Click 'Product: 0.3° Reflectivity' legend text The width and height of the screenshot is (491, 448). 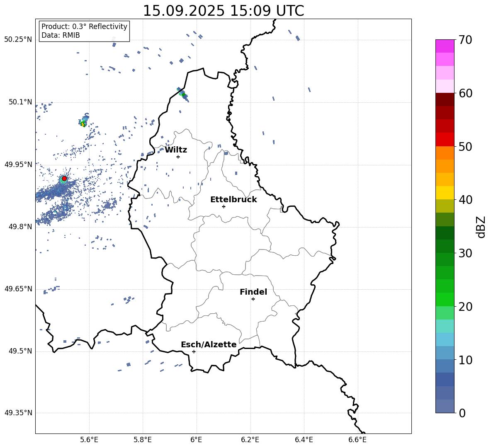pyautogui.click(x=84, y=26)
